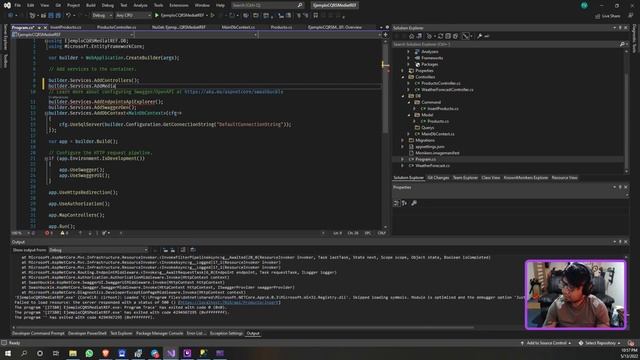Click the Undo toolbar icon
This screenshot has height=360, width=640.
[x=68, y=16]
